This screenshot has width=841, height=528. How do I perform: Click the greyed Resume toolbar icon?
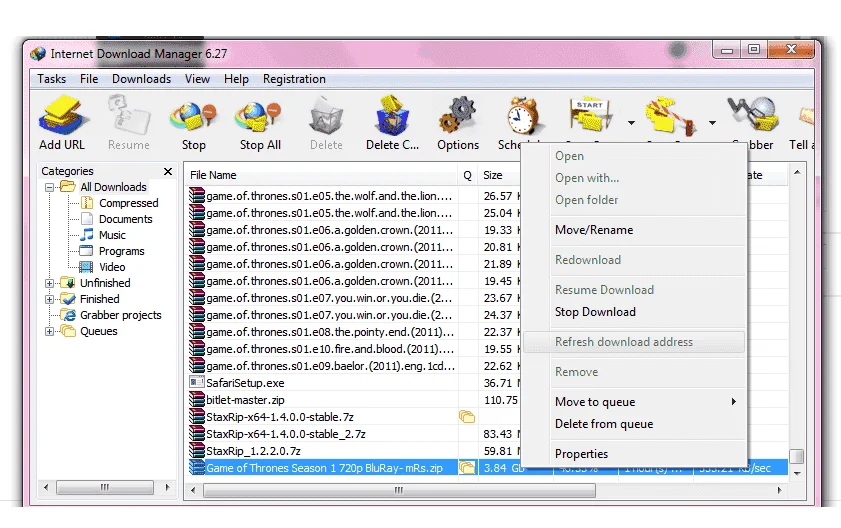pyautogui.click(x=129, y=115)
